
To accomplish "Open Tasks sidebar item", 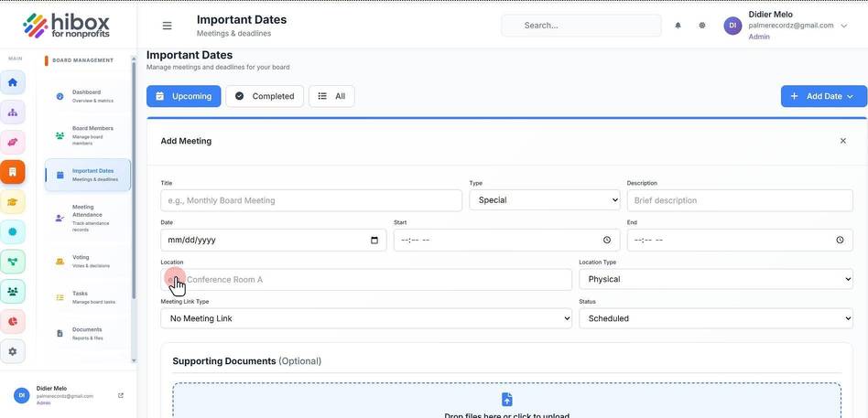I will click(x=88, y=297).
